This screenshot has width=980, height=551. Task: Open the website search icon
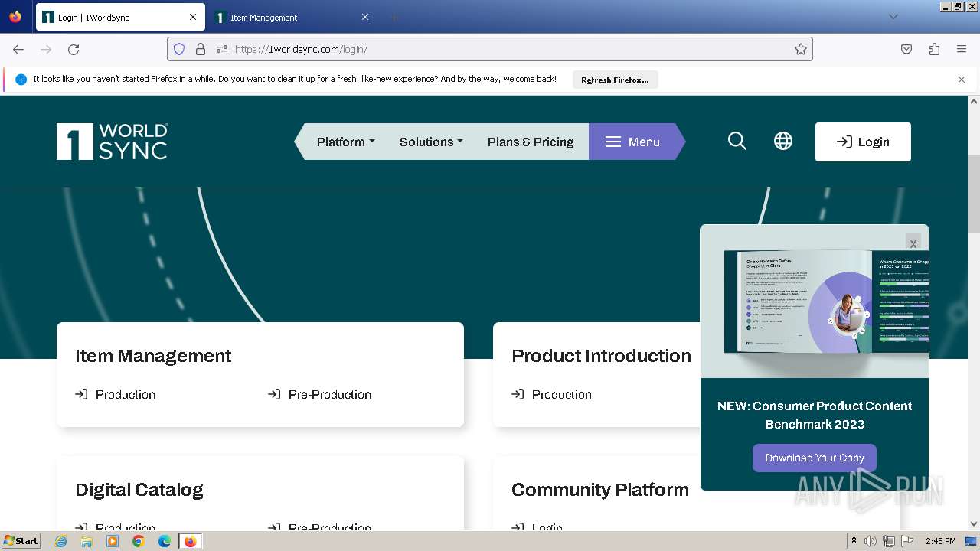click(x=737, y=141)
